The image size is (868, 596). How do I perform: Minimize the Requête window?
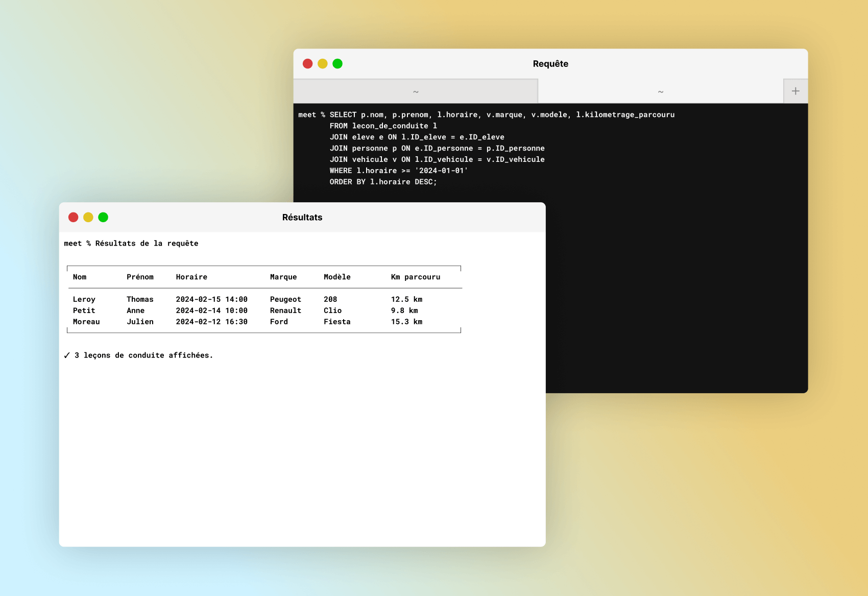(322, 64)
